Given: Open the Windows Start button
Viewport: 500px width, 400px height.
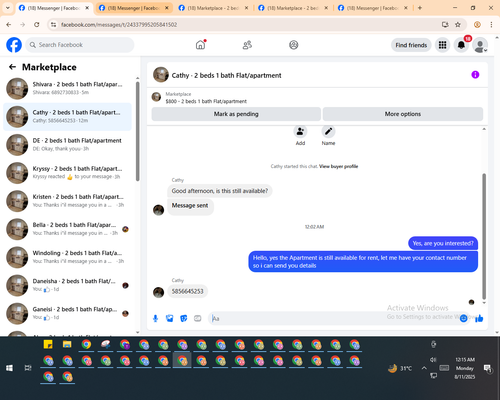Looking at the screenshot, I should (9, 368).
